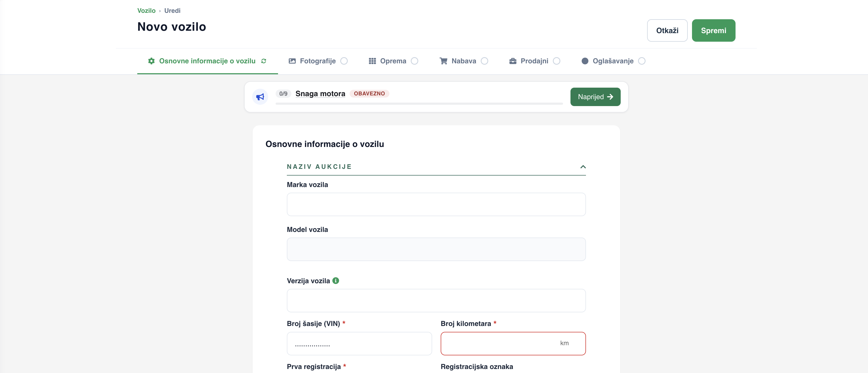Viewport: 868px width, 373px height.
Task: Collapse the Naziv aukcije section chevron
Action: [x=583, y=167]
